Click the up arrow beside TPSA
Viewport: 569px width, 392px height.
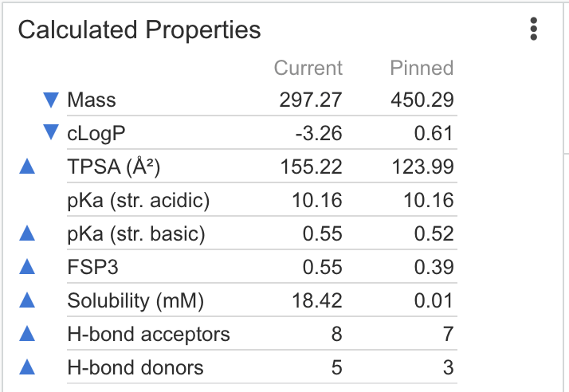27,167
